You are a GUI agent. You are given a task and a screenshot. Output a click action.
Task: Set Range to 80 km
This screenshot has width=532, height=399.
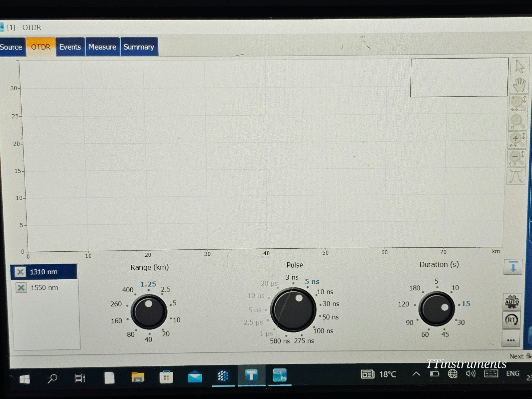point(131,334)
